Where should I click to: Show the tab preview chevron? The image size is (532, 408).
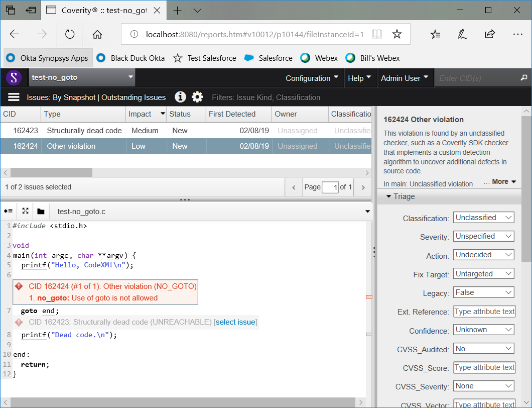tap(197, 11)
